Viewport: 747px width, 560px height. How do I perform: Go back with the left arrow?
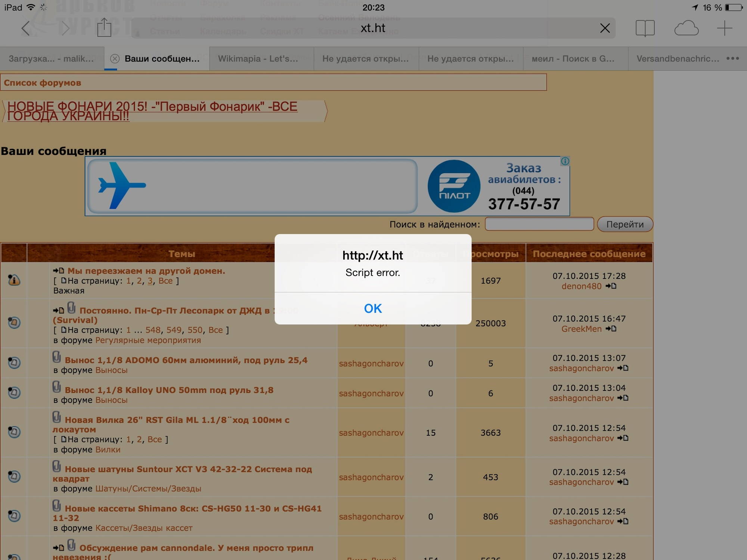click(x=25, y=28)
